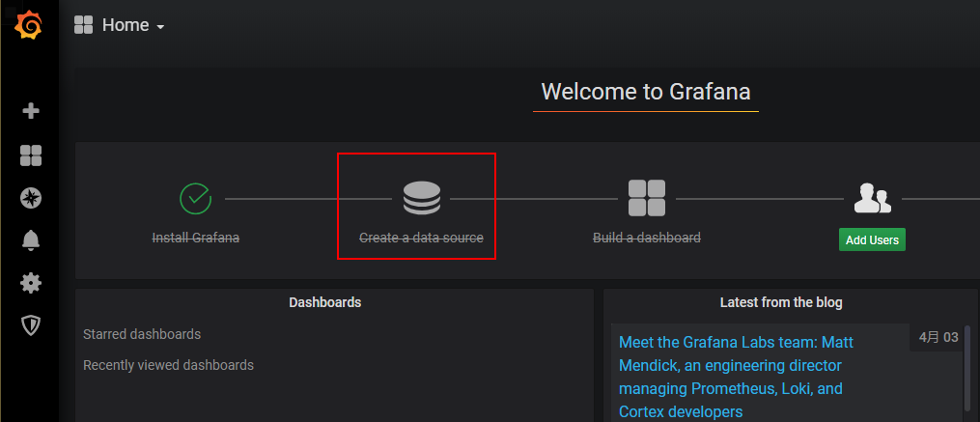
Task: Click the users icon above Add Users
Action: click(873, 198)
